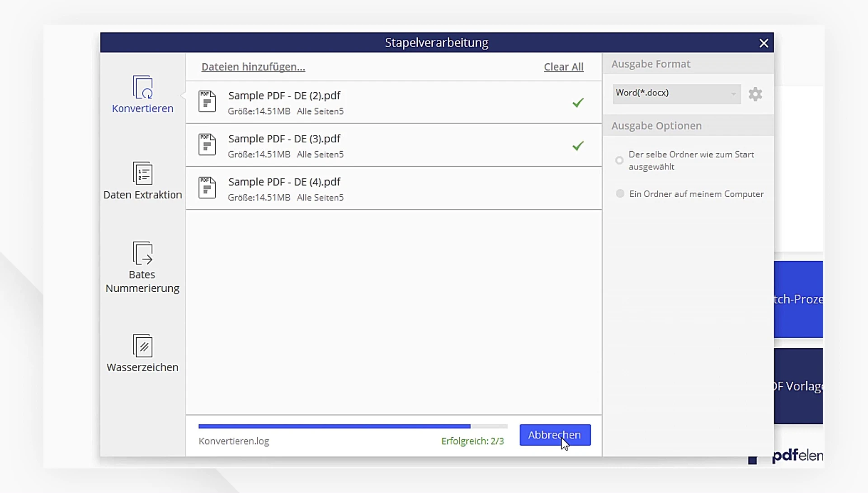
Task: Select 'Der selbe Ordner wie zum Start' option
Action: (x=619, y=161)
